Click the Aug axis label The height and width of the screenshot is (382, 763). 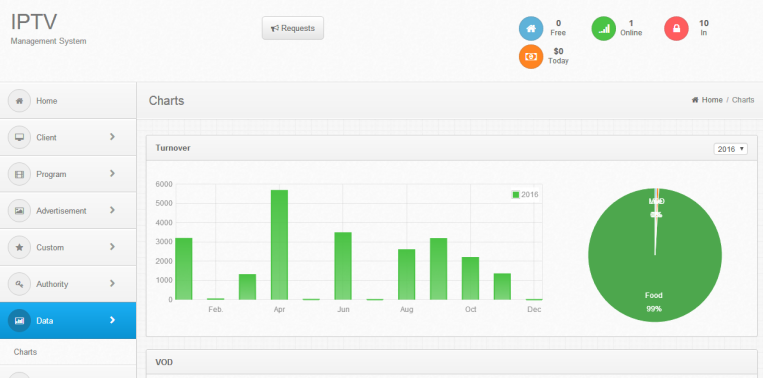click(x=406, y=309)
